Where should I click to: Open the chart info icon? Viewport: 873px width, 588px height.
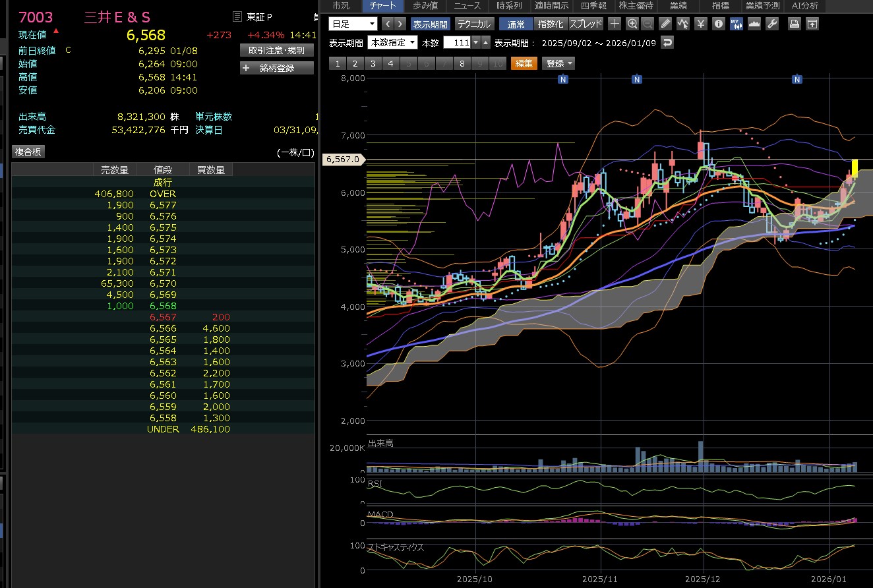click(x=719, y=24)
